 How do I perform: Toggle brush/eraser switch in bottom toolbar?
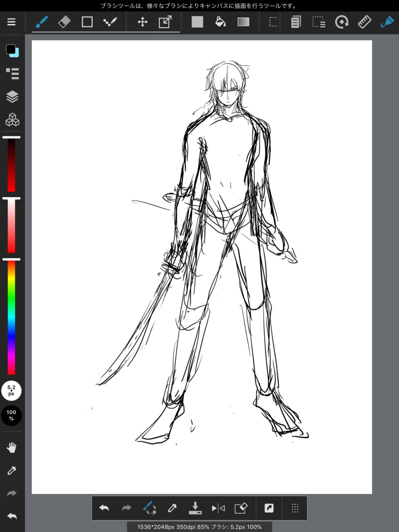pyautogui.click(x=150, y=508)
